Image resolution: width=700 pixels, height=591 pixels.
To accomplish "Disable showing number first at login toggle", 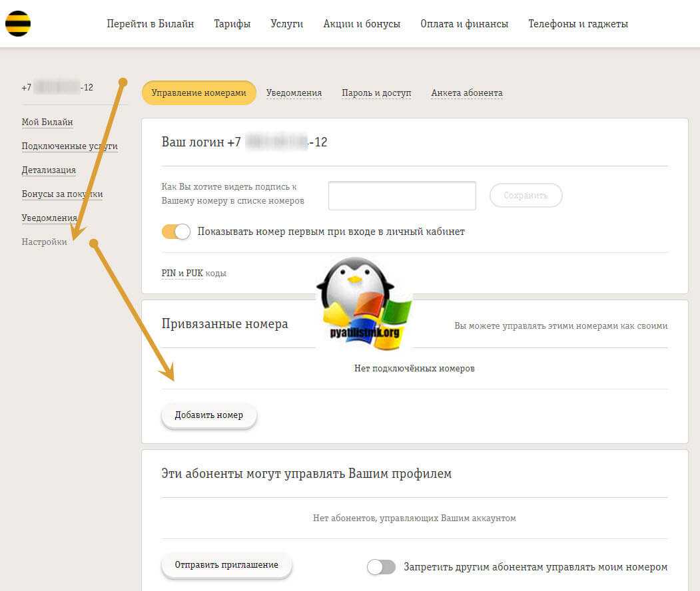I will point(176,232).
